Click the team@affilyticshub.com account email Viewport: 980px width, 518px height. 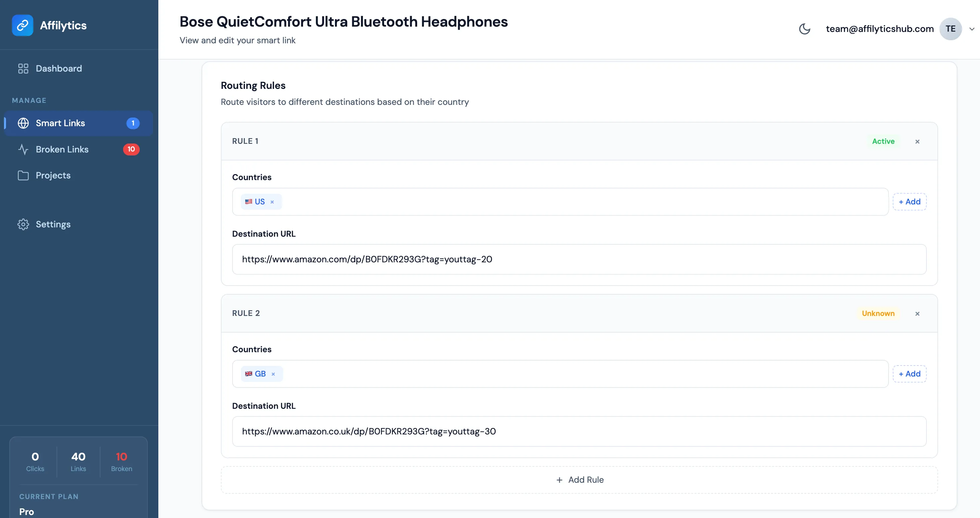880,29
